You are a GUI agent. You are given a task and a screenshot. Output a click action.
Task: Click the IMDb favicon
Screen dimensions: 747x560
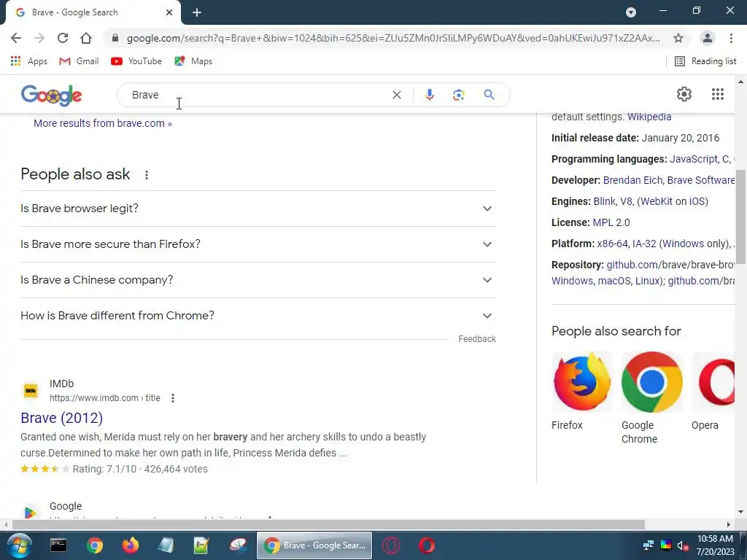click(31, 391)
